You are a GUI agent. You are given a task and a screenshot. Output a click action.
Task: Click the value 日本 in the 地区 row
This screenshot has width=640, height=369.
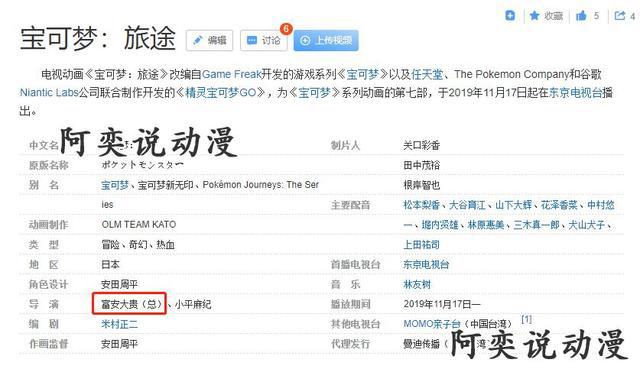[x=110, y=265]
